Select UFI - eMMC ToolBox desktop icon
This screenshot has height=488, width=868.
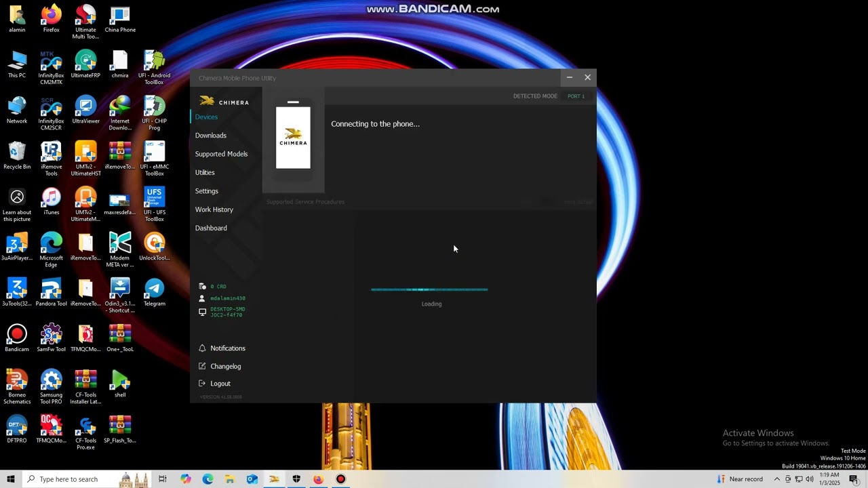point(154,159)
